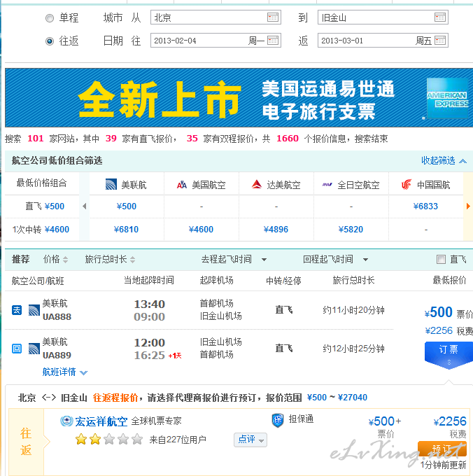The image size is (473, 476).
Task: Switch to the 推荐 sort tab
Action: 20,259
